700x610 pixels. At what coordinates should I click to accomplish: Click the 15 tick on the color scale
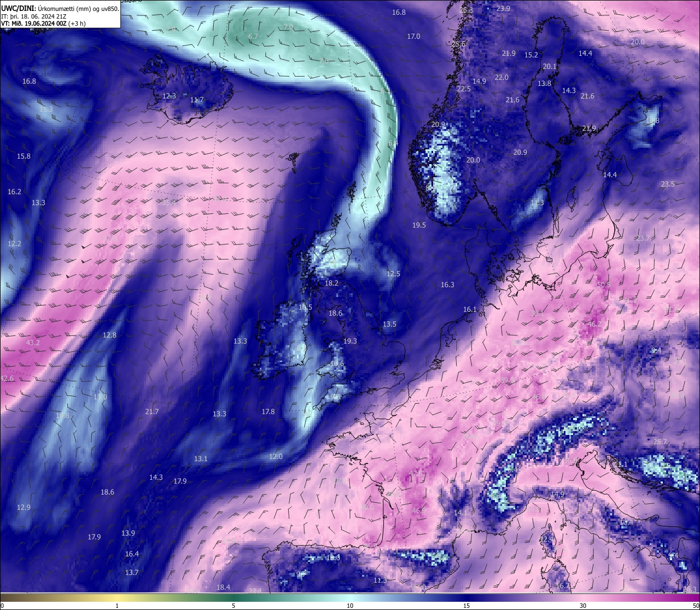(x=466, y=606)
